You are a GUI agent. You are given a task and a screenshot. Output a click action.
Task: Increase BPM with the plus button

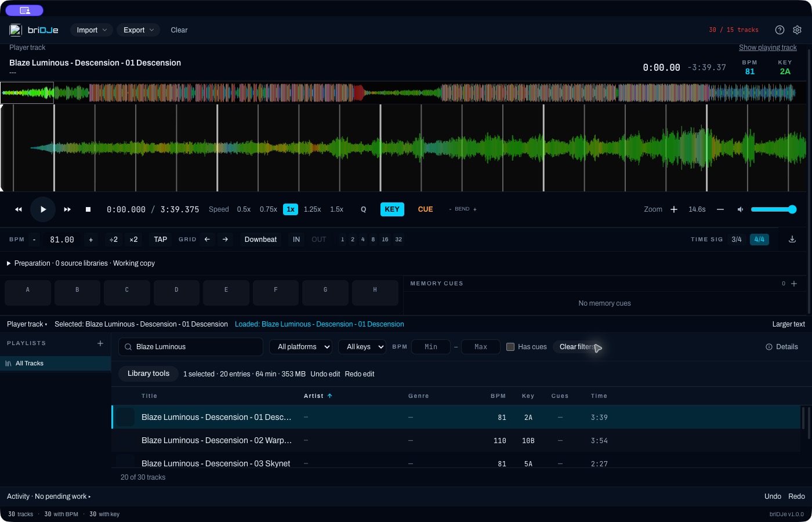coord(90,240)
